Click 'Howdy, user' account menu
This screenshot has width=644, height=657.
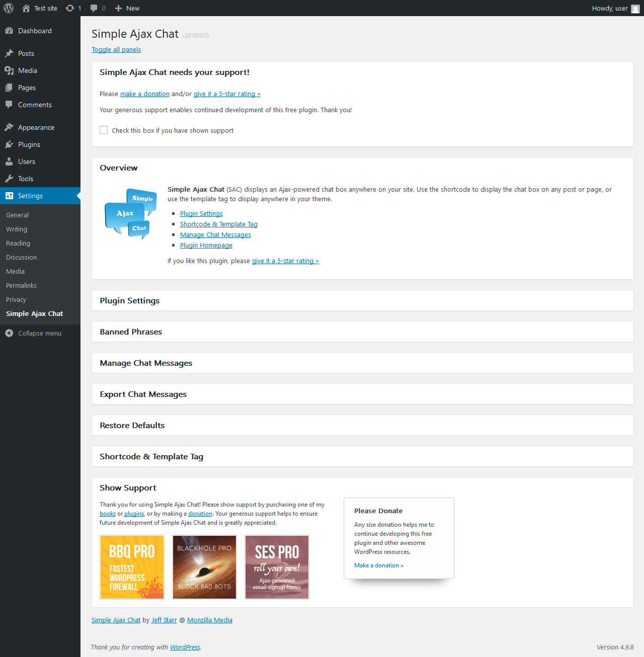pos(615,8)
